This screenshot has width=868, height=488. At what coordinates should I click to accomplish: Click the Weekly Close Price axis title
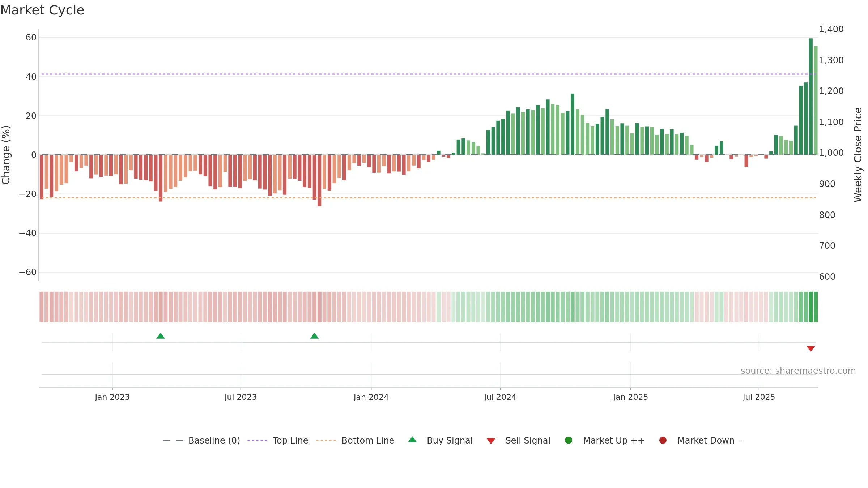click(x=858, y=155)
